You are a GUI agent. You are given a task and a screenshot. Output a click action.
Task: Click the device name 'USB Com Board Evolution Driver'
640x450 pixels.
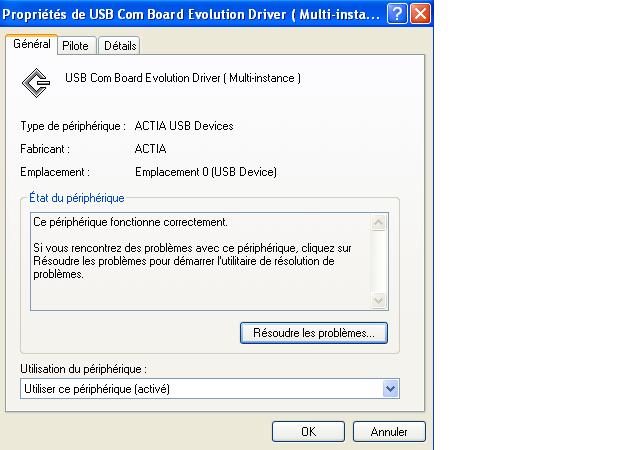183,78
